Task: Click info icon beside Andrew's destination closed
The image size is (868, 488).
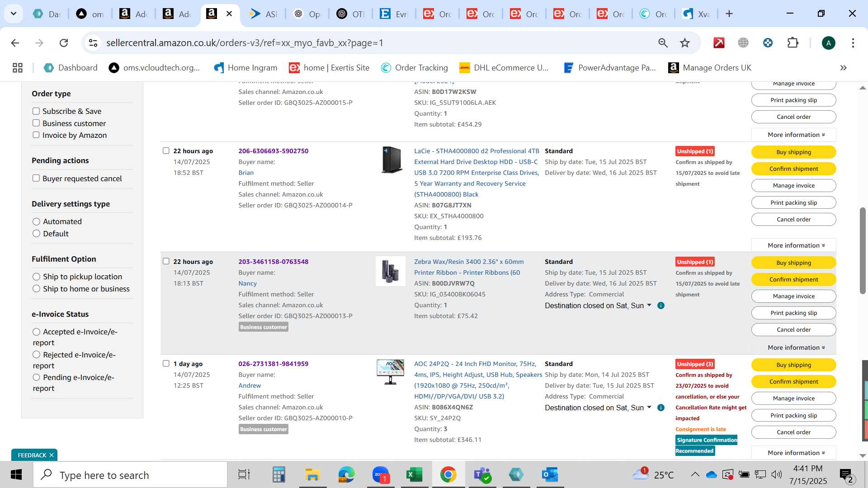Action: pos(660,408)
